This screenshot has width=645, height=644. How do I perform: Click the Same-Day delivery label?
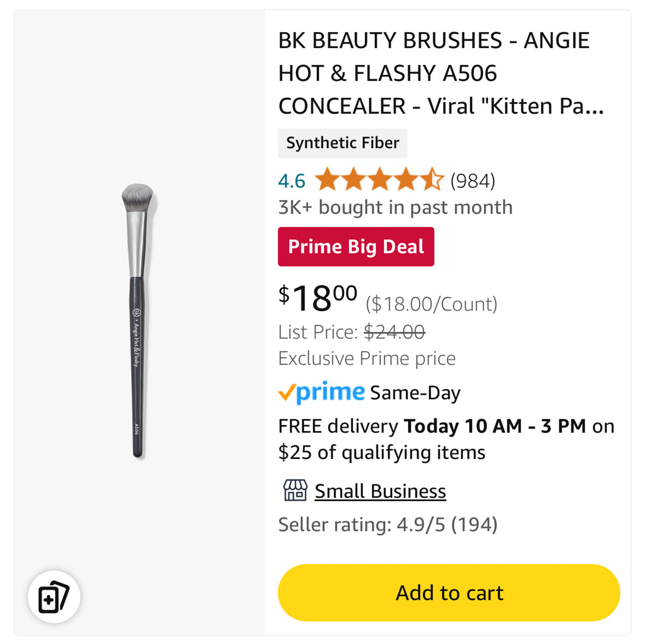pos(415,393)
